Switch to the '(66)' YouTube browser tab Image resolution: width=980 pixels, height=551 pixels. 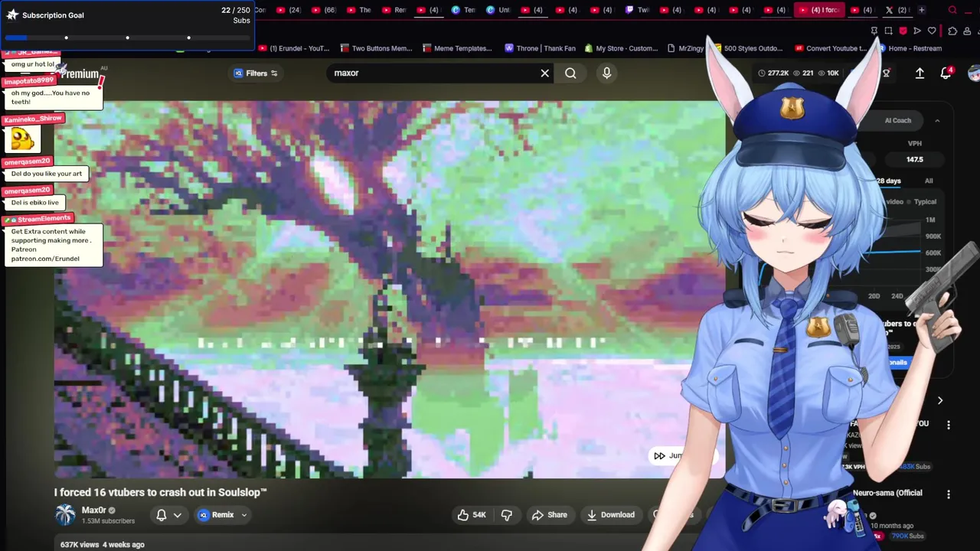(324, 10)
